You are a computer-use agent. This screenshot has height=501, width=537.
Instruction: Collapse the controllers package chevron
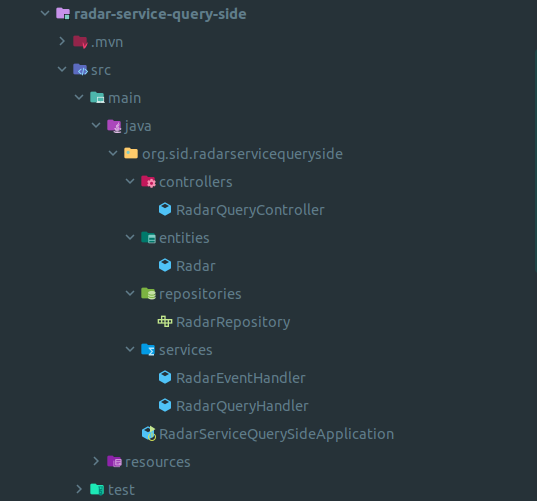point(130,181)
